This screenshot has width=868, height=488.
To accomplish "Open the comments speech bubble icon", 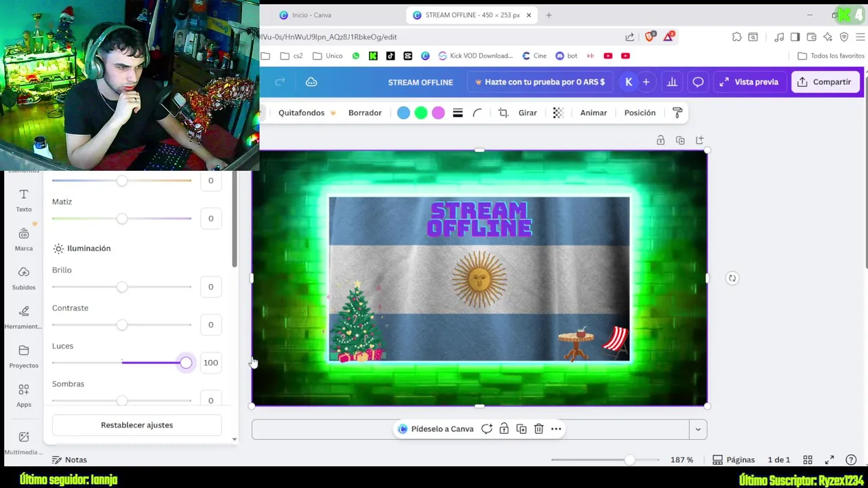I will click(x=698, y=82).
